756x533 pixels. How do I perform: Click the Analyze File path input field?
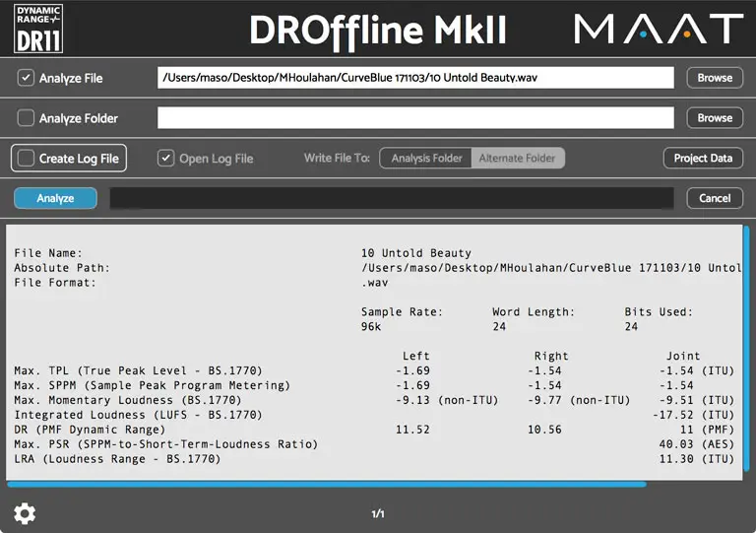415,78
